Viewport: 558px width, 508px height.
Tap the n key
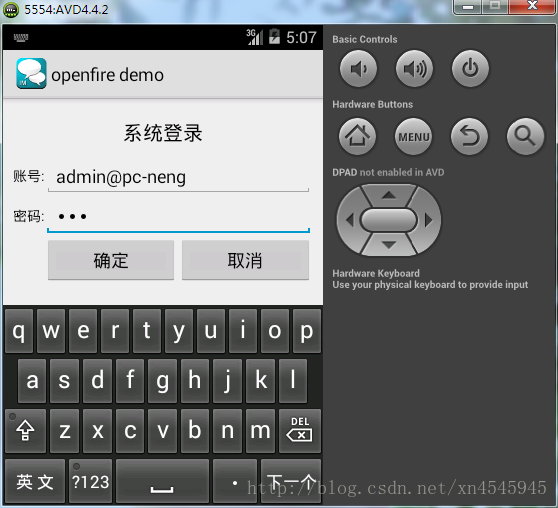[x=227, y=431]
